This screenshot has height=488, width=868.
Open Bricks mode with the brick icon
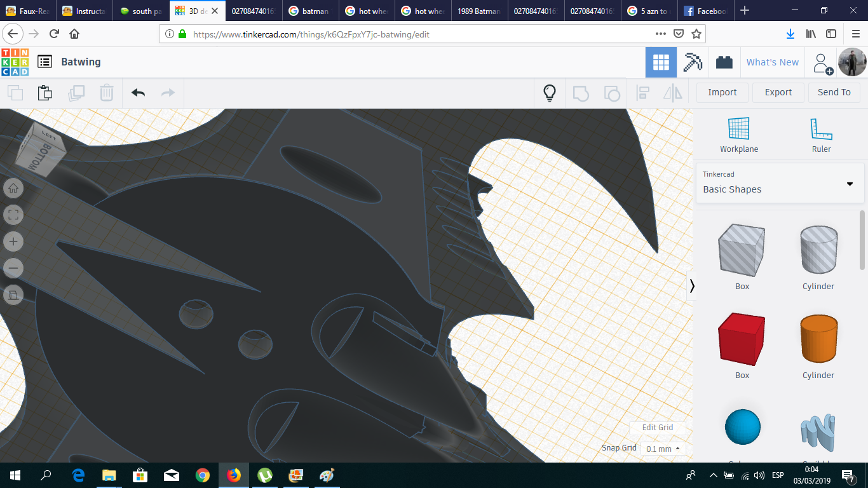[x=724, y=62]
